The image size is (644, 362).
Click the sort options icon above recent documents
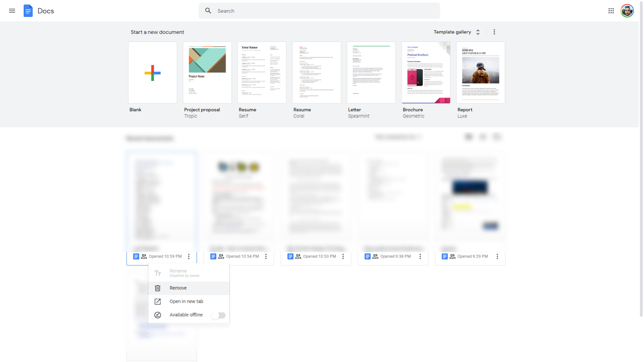click(x=469, y=137)
